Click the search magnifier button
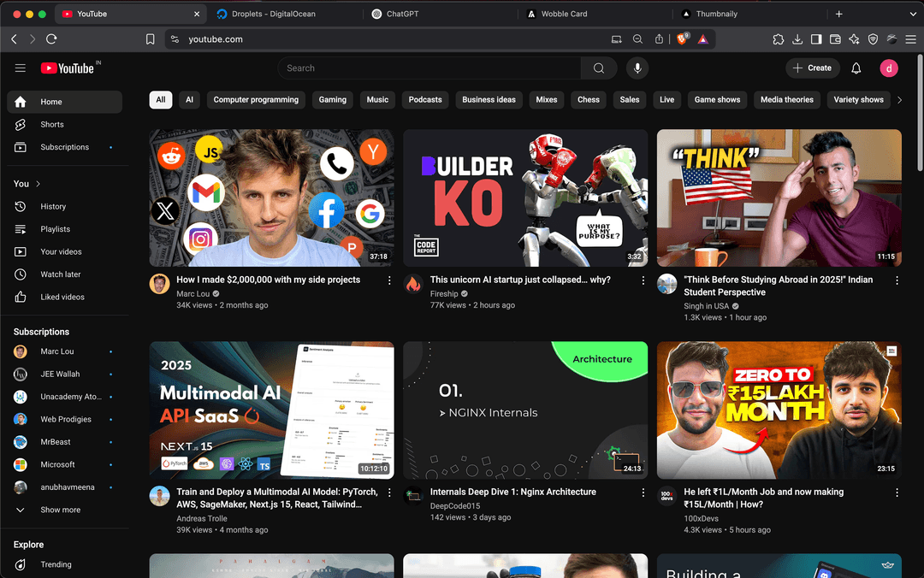 click(599, 68)
